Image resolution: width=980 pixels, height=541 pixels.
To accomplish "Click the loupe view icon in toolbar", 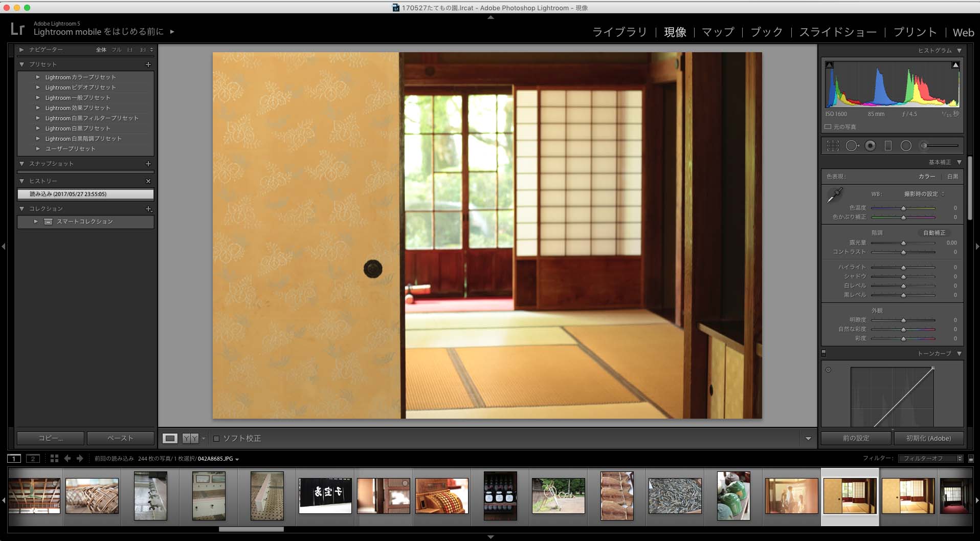I will tap(170, 439).
